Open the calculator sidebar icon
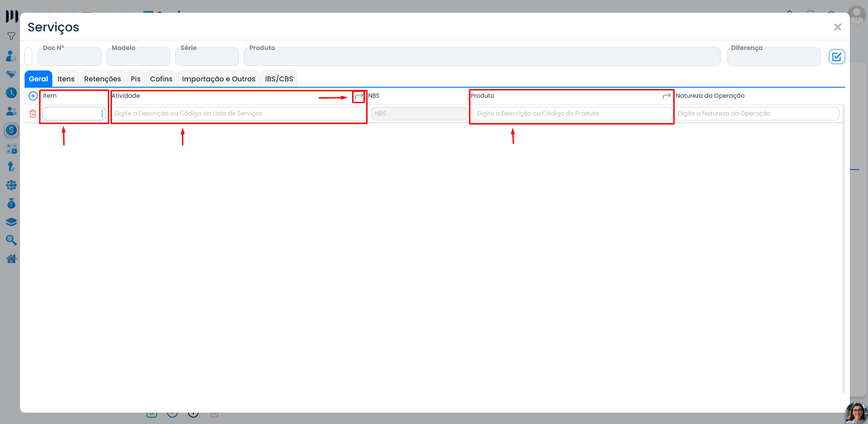The width and height of the screenshot is (868, 424). (x=11, y=149)
